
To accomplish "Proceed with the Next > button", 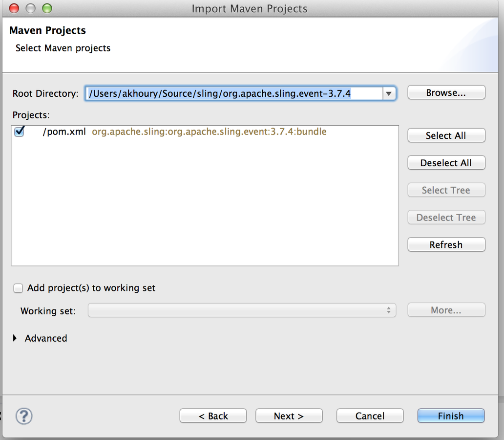I will click(x=289, y=416).
